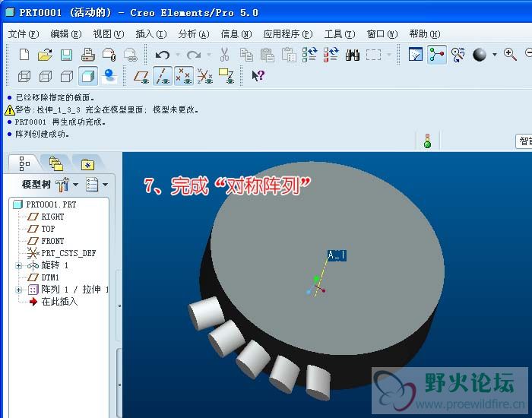Open the 文件 menu
532x418 pixels.
24,34
